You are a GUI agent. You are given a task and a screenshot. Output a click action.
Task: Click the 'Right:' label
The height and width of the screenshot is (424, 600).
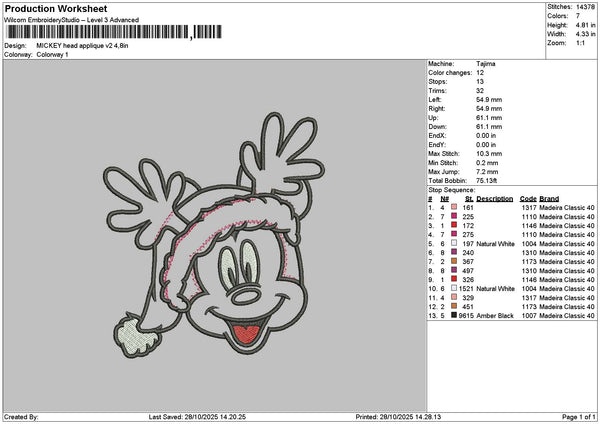coord(437,109)
